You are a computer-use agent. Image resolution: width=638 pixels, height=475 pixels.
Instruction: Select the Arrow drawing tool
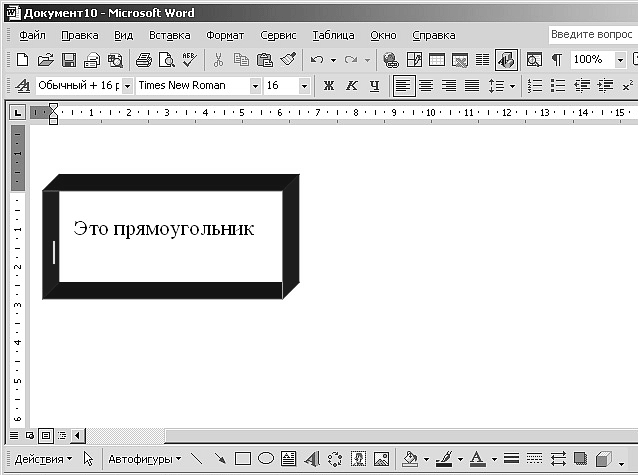pos(220,459)
